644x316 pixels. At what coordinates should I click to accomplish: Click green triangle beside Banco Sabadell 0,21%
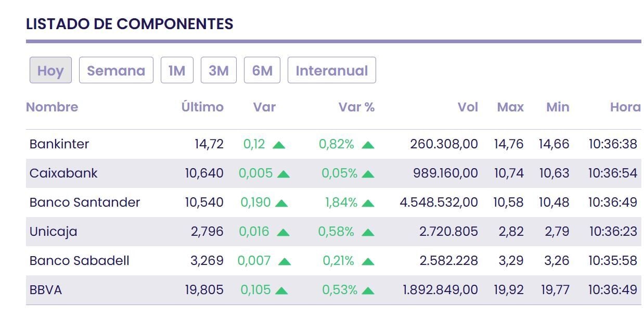[368, 261]
